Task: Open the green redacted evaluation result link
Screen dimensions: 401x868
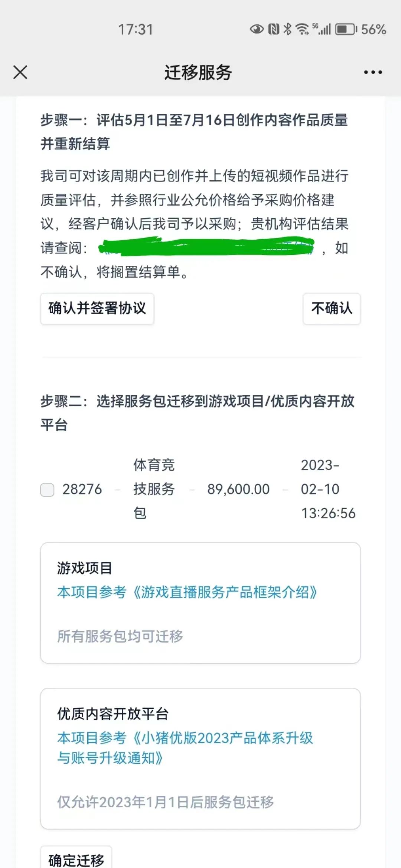Action: pos(206,247)
